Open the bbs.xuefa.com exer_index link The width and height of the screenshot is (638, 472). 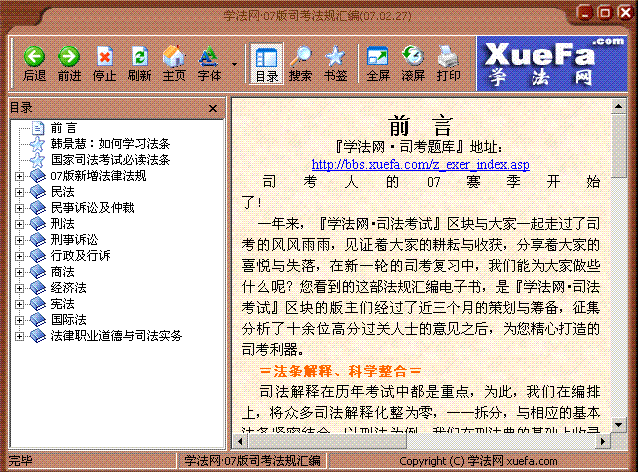(x=421, y=165)
